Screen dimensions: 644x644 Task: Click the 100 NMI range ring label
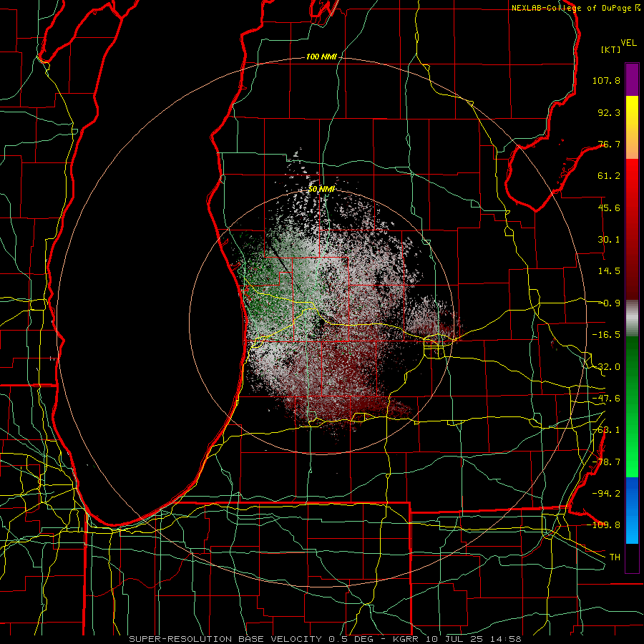point(321,57)
